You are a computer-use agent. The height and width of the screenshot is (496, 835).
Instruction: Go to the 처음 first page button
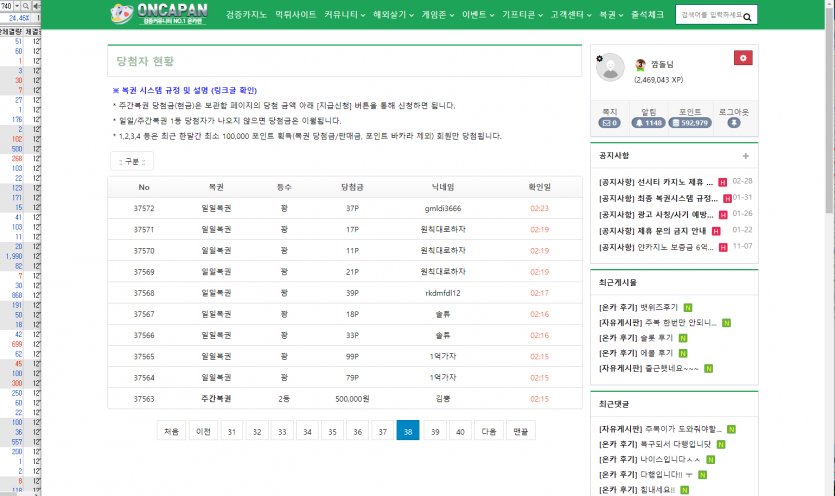pos(171,430)
